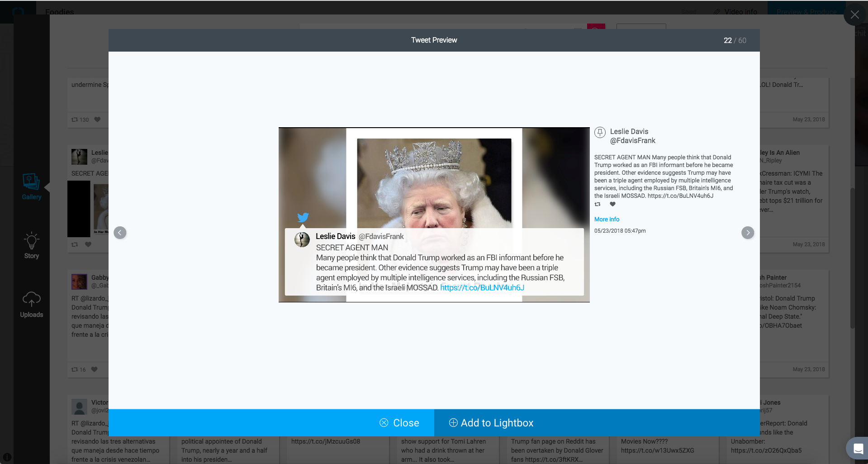Click the Gabby avatar in background gallery
868x464 pixels.
(79, 282)
